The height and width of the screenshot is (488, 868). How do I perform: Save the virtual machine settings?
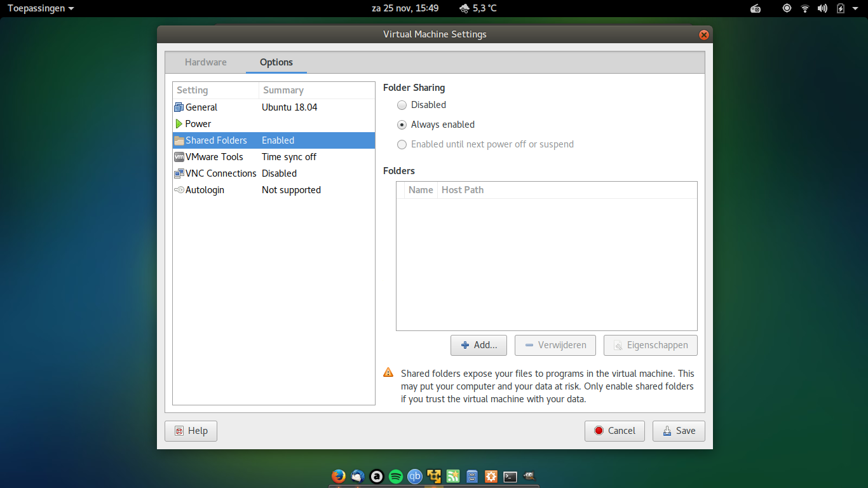click(x=679, y=431)
